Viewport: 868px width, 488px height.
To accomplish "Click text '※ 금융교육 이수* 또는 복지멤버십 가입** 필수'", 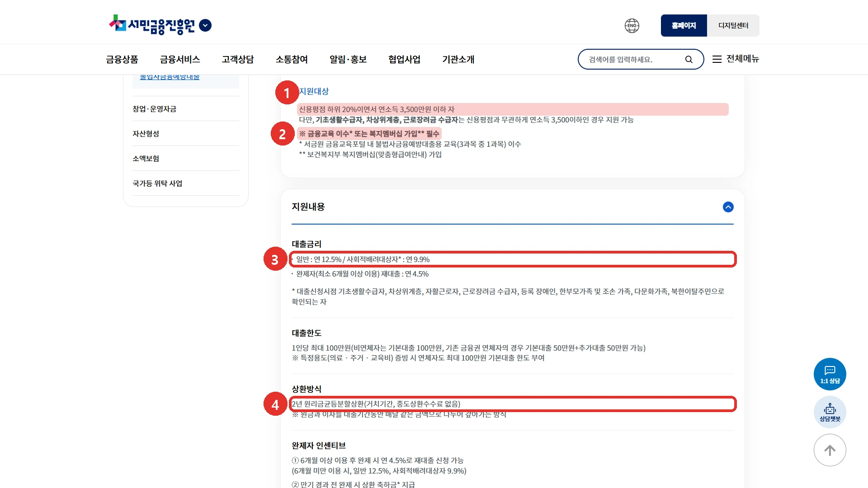I will (x=369, y=134).
